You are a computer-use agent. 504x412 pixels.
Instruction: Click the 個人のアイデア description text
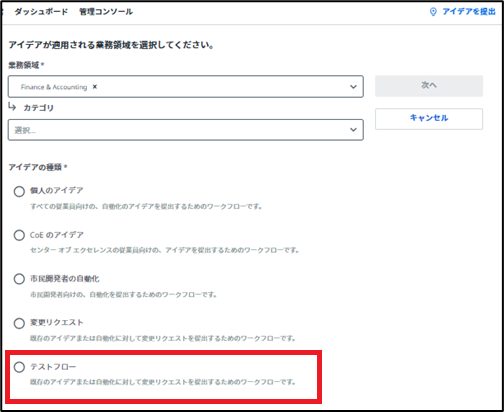click(x=146, y=207)
